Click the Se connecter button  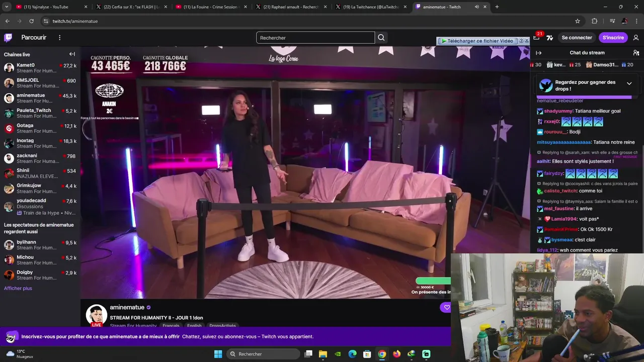click(x=577, y=38)
